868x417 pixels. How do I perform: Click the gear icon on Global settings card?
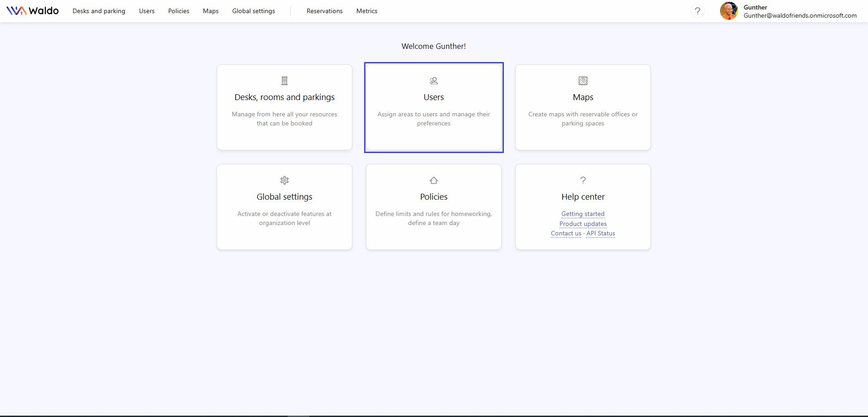coord(285,180)
